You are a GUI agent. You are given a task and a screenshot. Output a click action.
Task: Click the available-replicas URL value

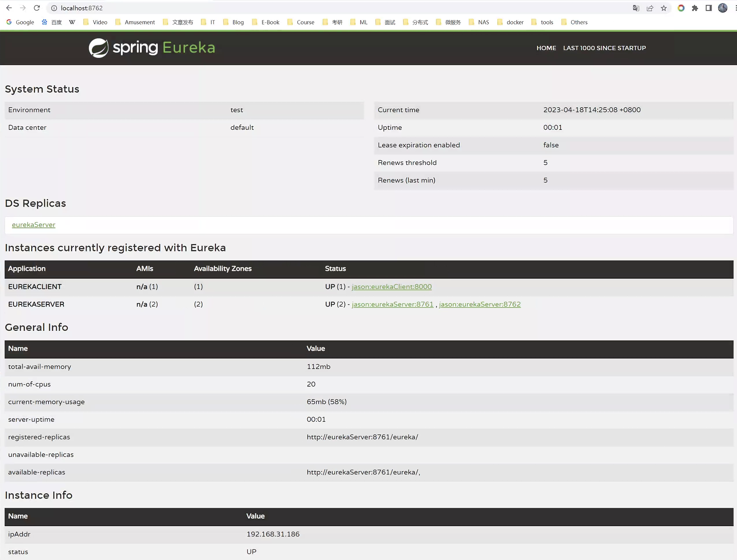point(363,472)
